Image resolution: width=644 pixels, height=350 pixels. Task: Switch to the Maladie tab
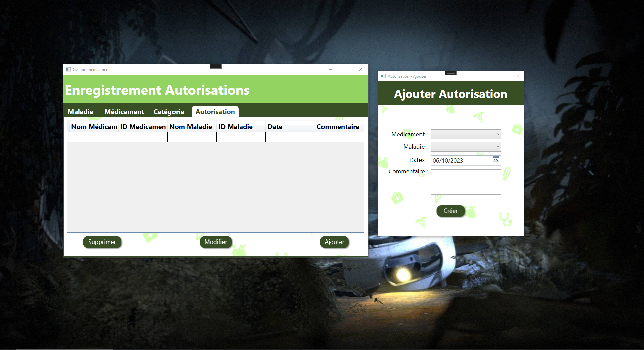(x=81, y=112)
